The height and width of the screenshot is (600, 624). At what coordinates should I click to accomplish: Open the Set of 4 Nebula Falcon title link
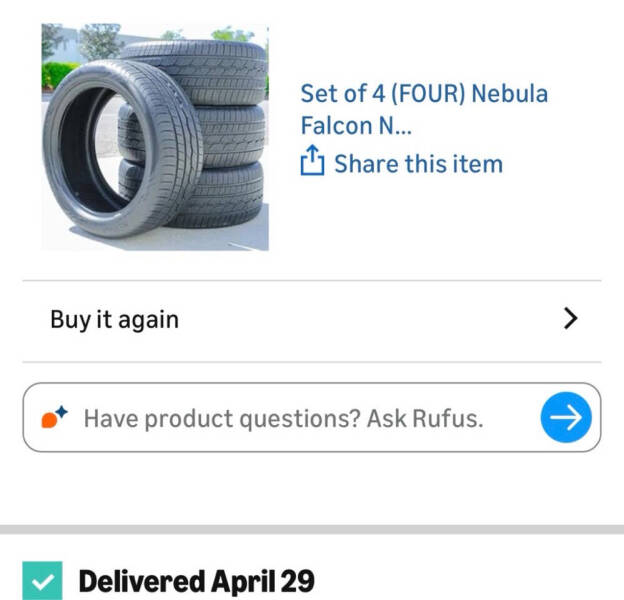(x=424, y=109)
